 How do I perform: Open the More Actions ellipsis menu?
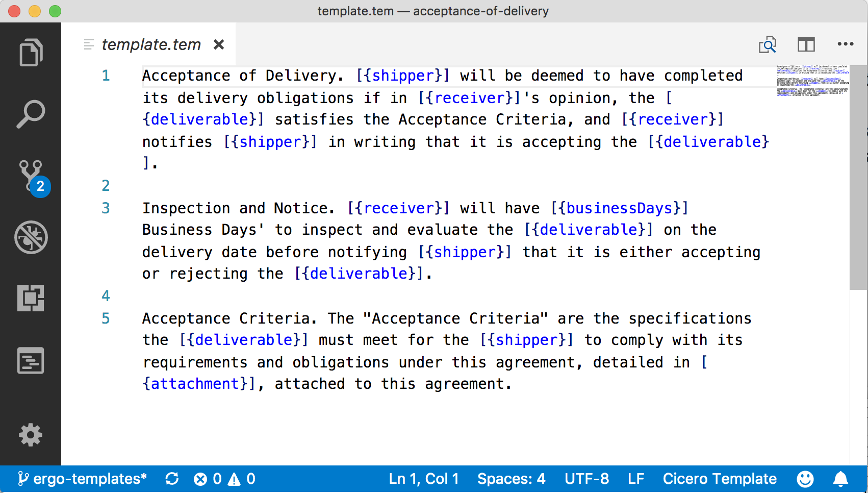tap(846, 44)
